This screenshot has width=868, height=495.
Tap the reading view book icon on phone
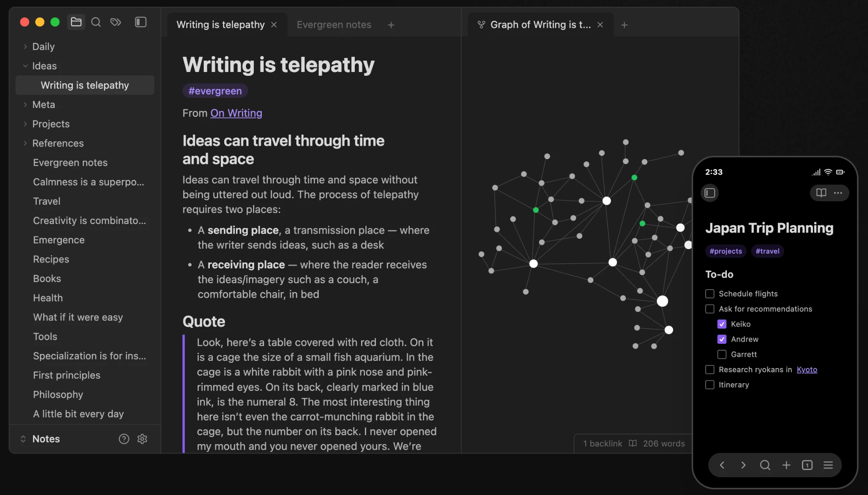click(x=821, y=193)
